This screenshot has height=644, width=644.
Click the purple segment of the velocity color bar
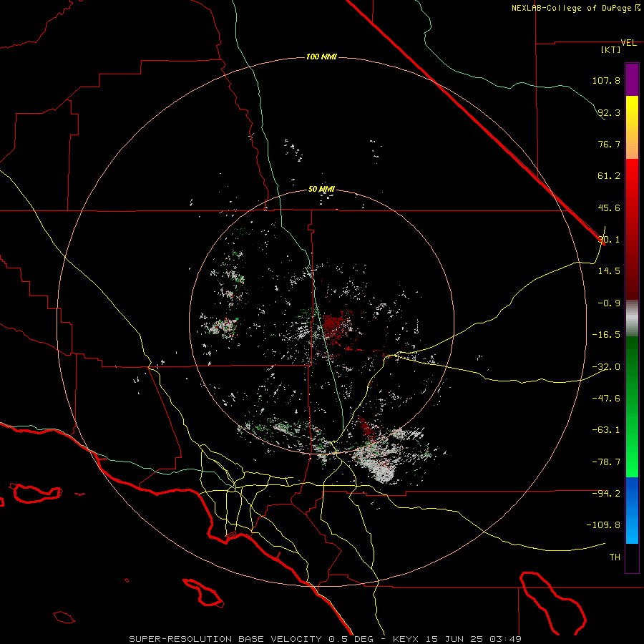(632, 79)
